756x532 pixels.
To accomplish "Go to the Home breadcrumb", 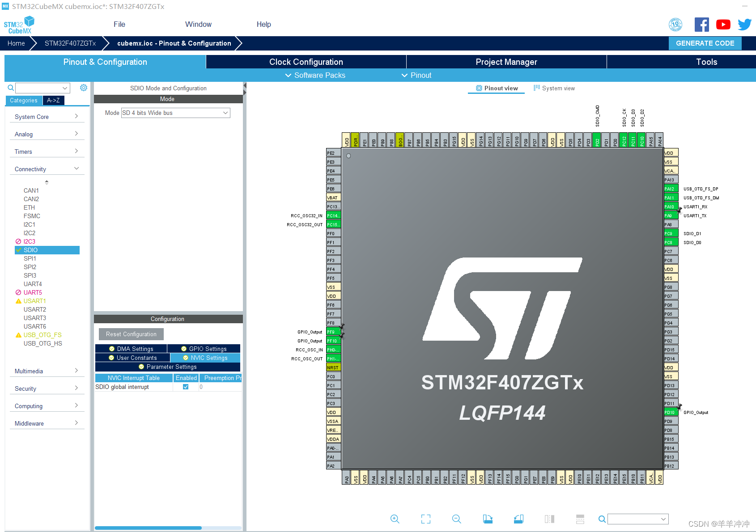I will (x=16, y=43).
